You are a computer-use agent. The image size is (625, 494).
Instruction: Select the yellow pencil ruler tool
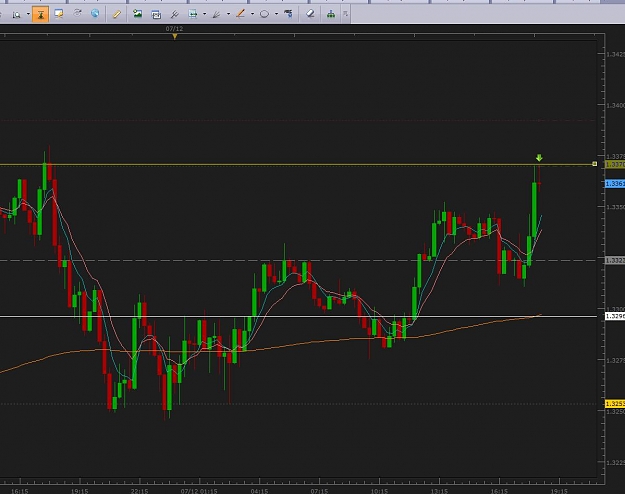pos(116,14)
